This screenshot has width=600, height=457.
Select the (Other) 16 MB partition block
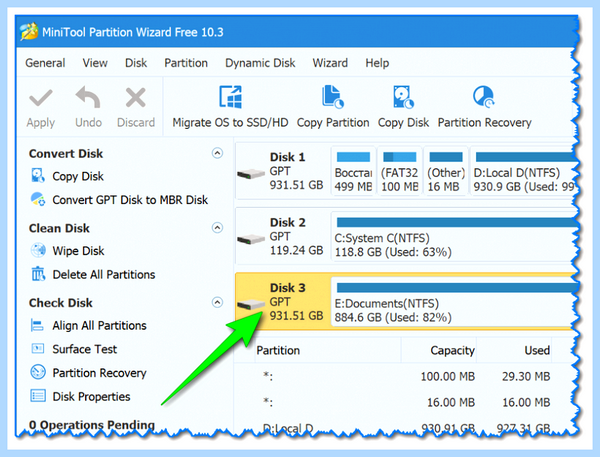(446, 171)
